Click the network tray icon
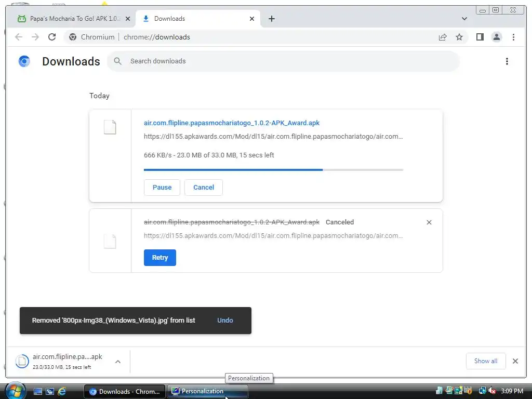This screenshot has height=399, width=532. tap(482, 391)
